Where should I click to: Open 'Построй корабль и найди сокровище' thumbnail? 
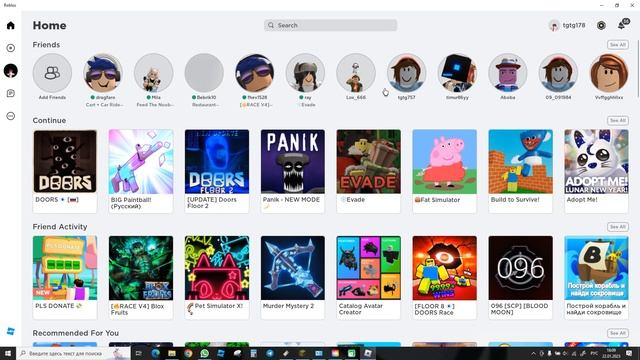(x=596, y=268)
